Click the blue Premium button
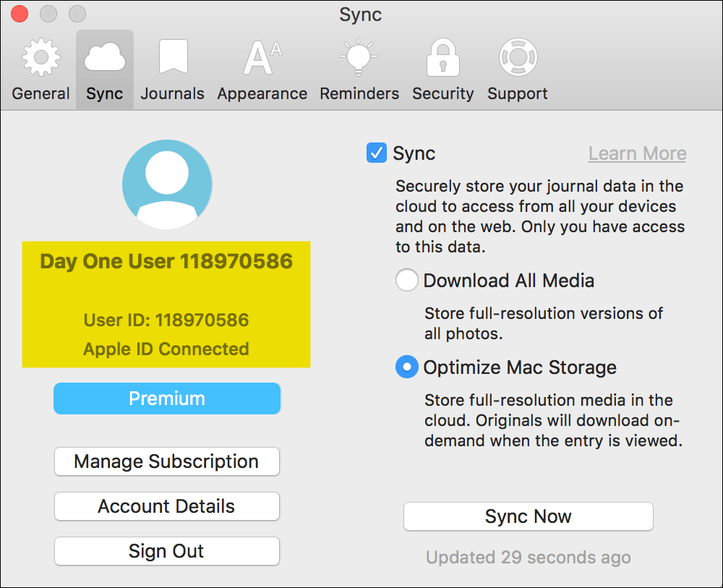Screen dimensions: 723x588 point(167,399)
